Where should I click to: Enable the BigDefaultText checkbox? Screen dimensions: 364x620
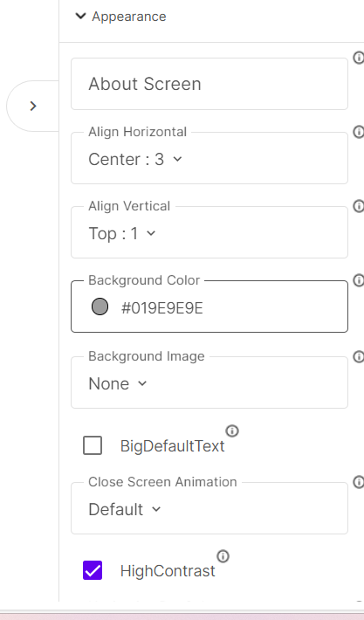coord(93,445)
